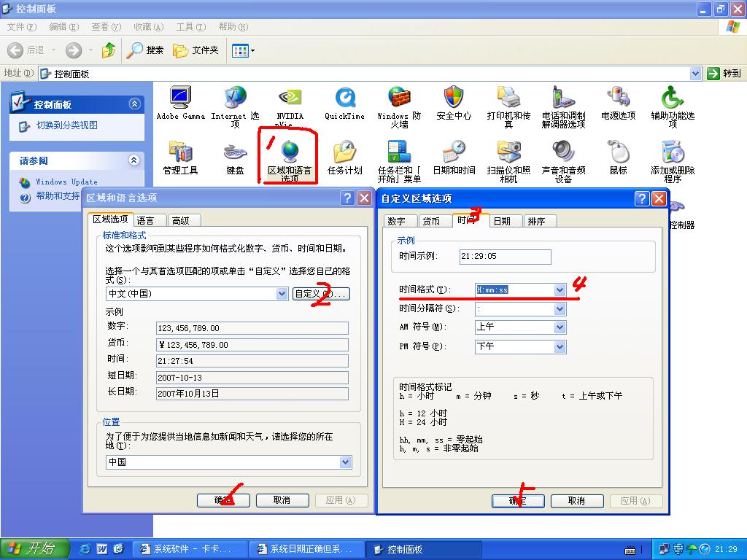
Task: Open the Mouse icon
Action: tap(618, 152)
